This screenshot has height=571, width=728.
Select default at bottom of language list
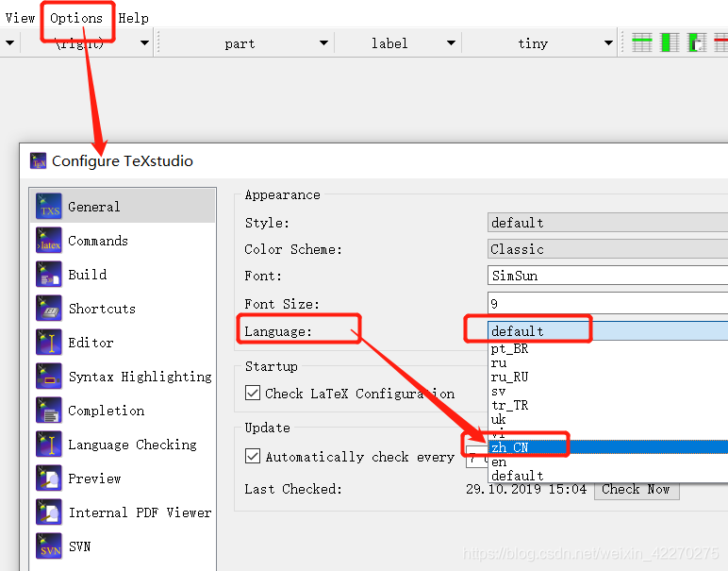608,476
